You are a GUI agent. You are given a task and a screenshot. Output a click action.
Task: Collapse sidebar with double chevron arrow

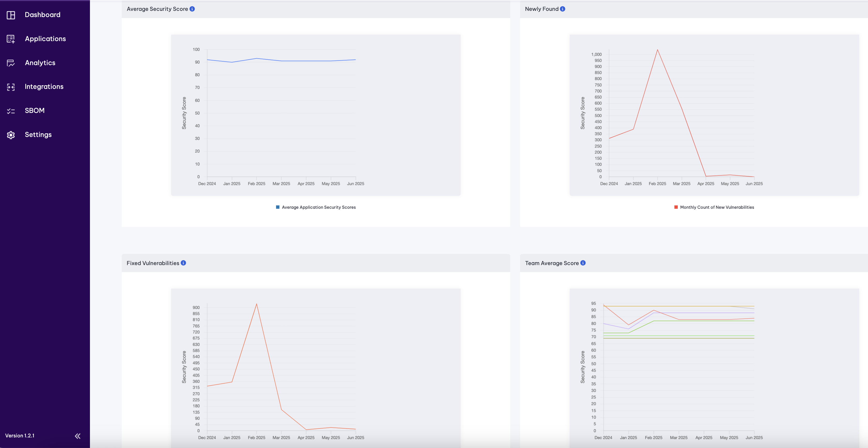[78, 436]
